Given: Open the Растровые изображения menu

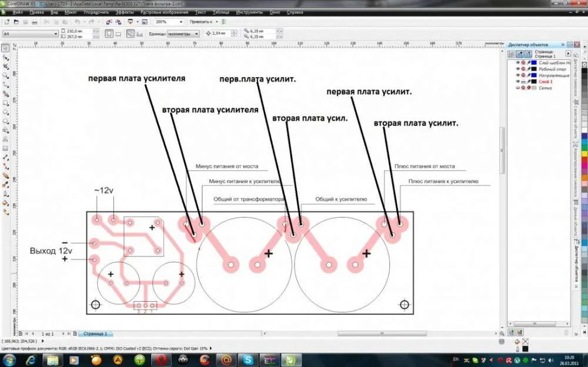Looking at the screenshot, I should [164, 12].
